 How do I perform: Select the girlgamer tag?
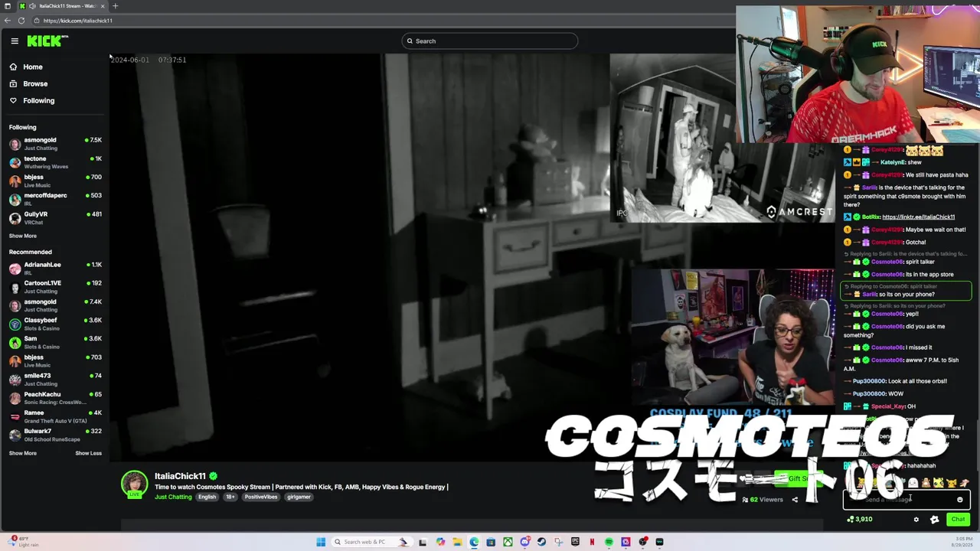tap(299, 497)
